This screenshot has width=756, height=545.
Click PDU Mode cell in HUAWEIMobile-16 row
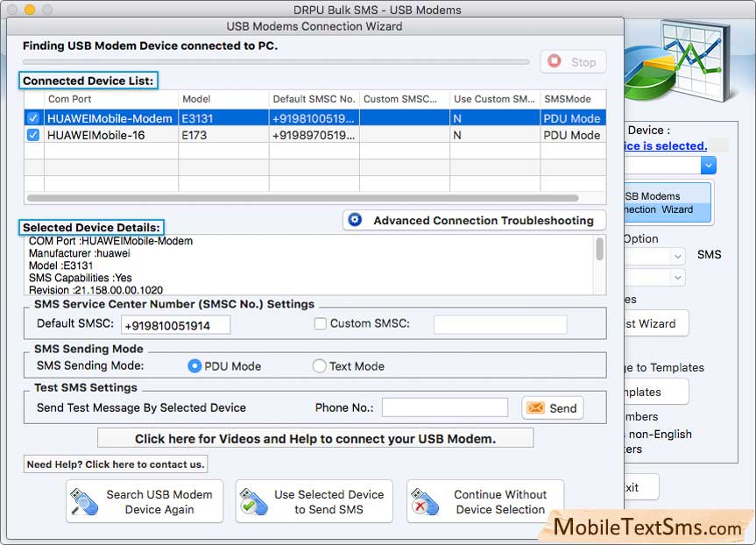572,135
